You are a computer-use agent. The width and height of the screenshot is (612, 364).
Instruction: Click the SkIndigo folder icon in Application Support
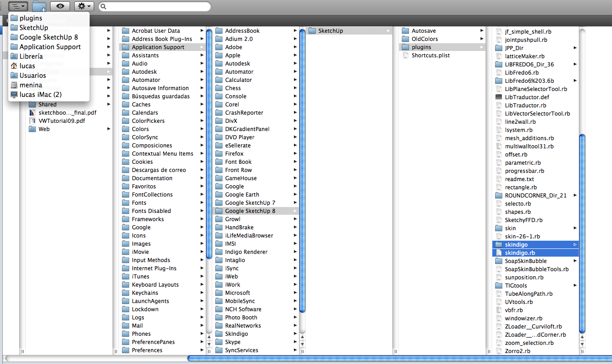click(219, 334)
